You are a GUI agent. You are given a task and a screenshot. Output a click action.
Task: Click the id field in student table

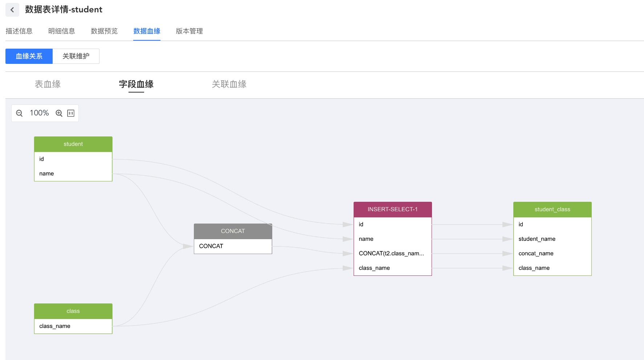tap(73, 159)
